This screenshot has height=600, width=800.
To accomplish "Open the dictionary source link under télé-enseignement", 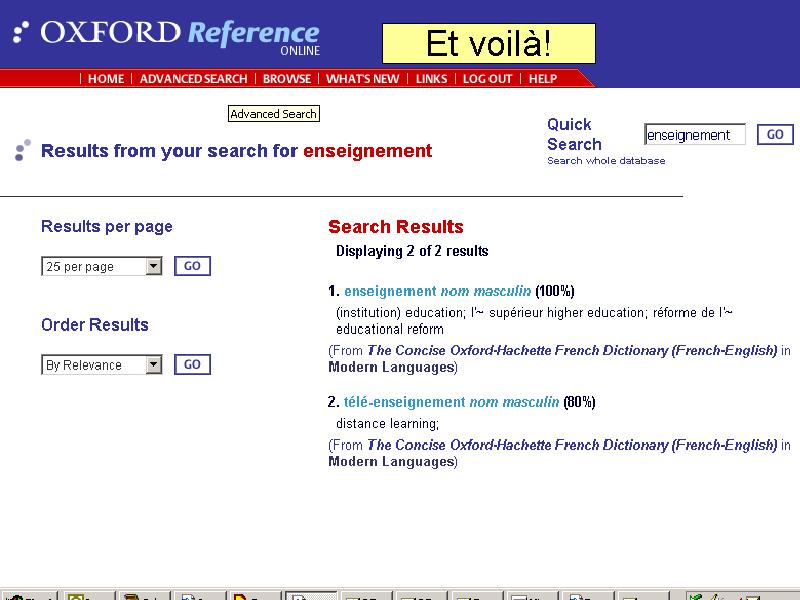I will click(572, 445).
